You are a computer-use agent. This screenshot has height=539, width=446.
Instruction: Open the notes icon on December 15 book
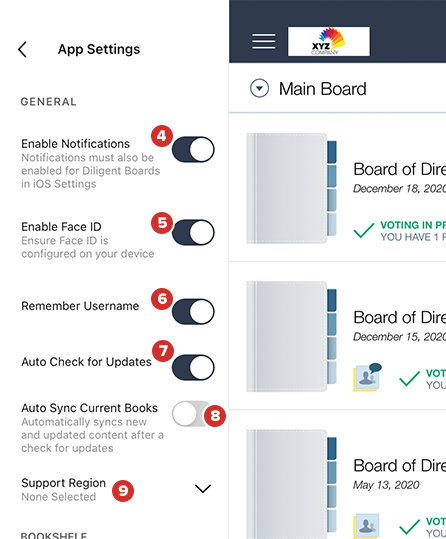point(367,377)
